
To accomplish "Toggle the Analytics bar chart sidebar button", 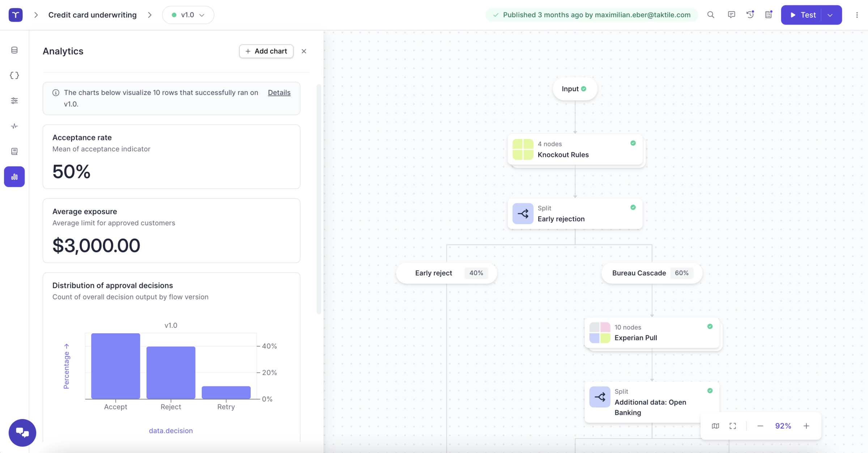I will 14,177.
